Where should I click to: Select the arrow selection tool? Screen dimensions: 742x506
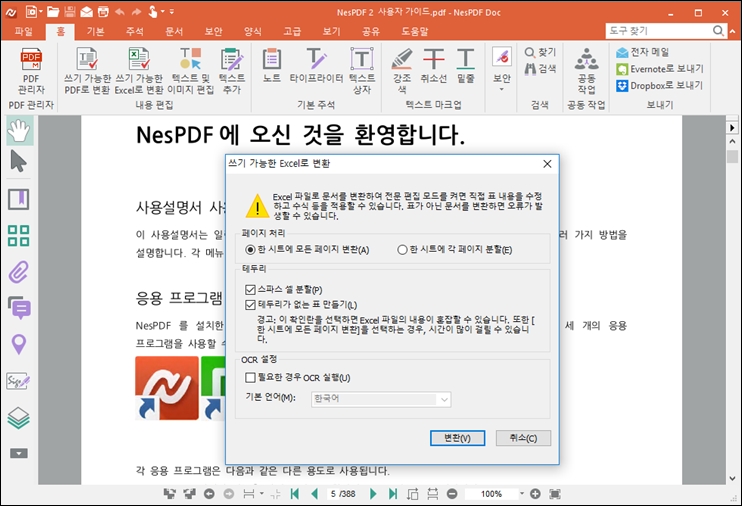[x=19, y=161]
